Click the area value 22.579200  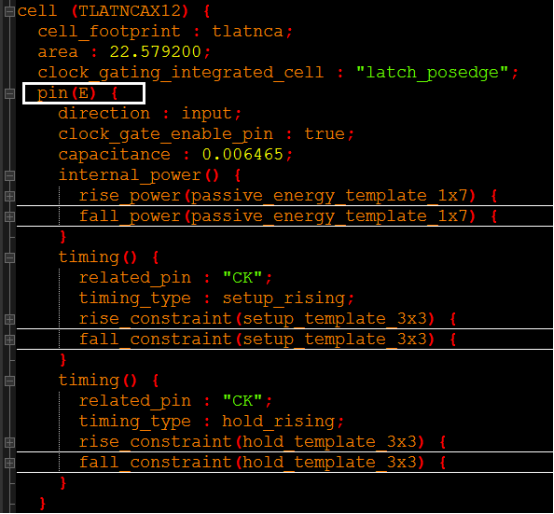click(x=155, y=52)
